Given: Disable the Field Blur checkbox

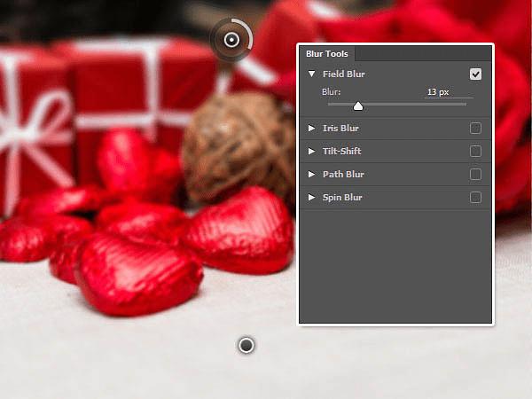Looking at the screenshot, I should [475, 74].
